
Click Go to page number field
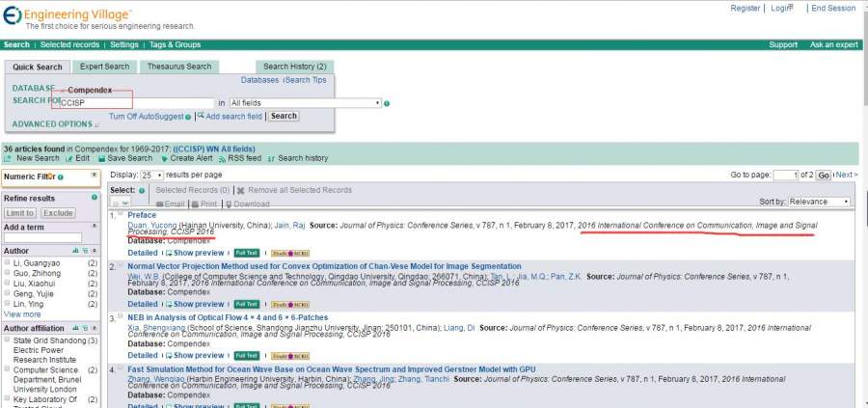click(x=785, y=175)
